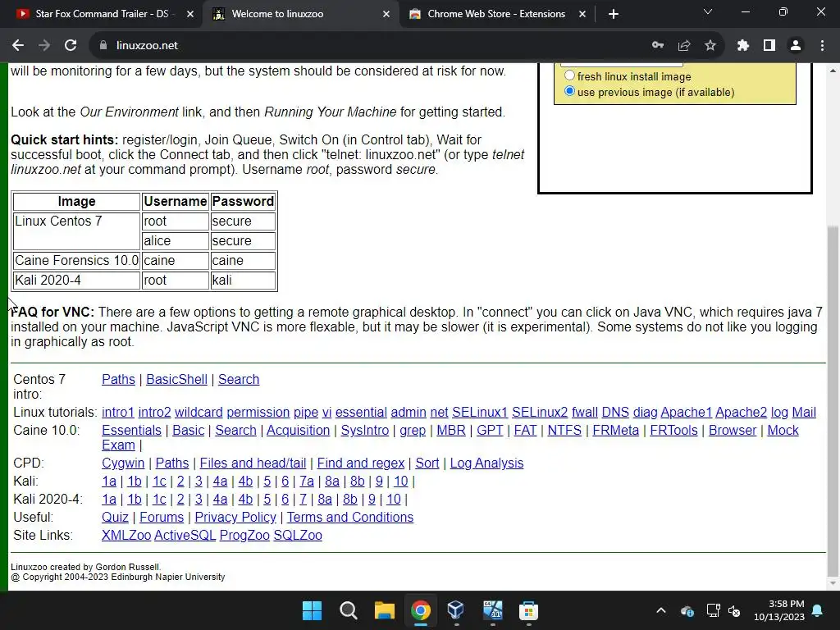
Task: Reload the linuxzoo page
Action: pos(71,46)
